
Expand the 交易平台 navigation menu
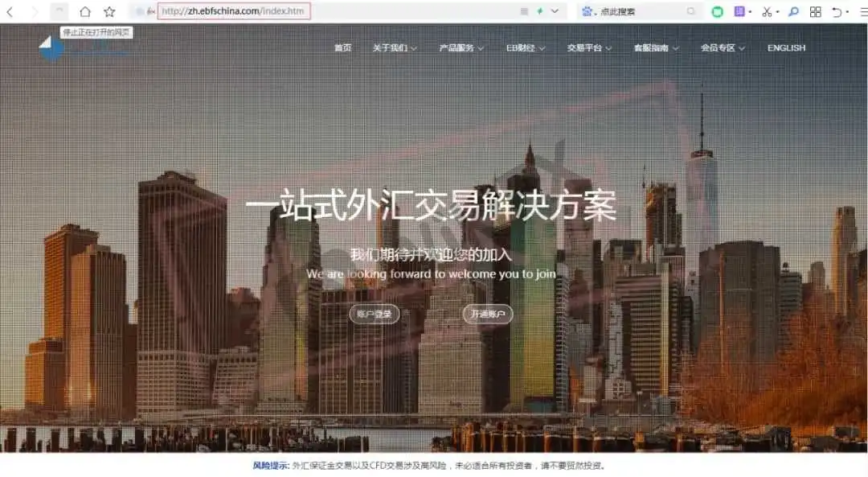(x=589, y=47)
